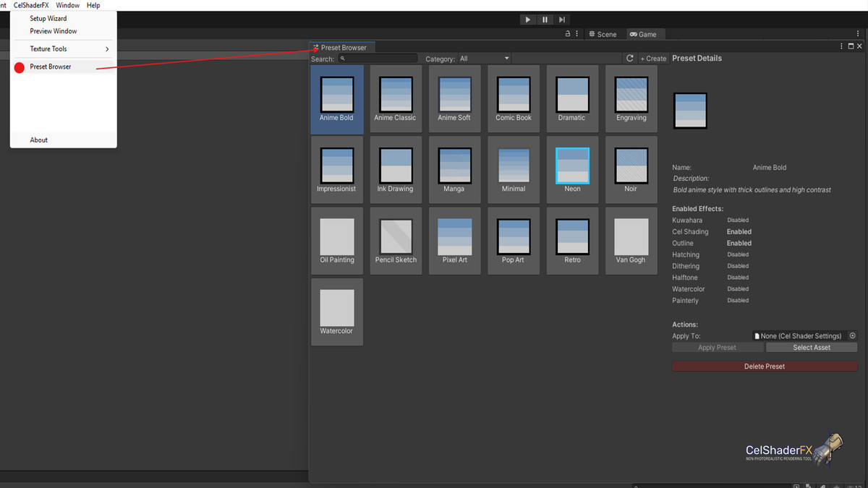Click the + Create button
The width and height of the screenshot is (868, 488).
[x=653, y=59]
